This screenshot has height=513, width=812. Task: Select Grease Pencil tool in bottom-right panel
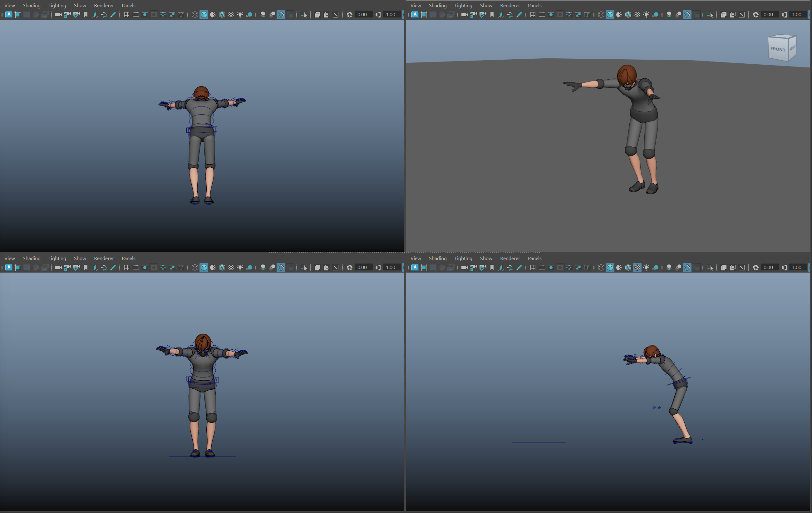point(519,268)
